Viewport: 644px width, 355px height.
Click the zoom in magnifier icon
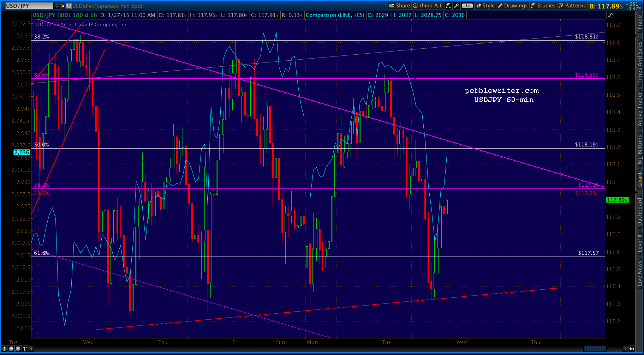coord(11,349)
